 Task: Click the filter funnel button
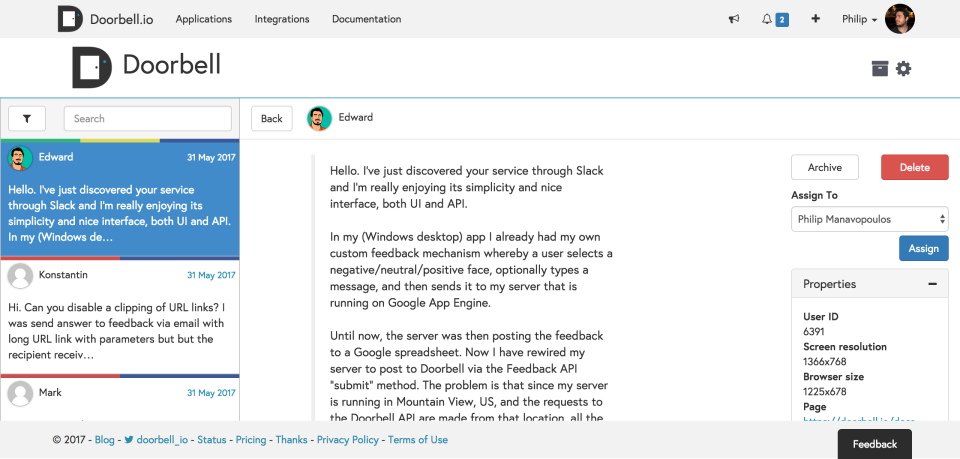click(27, 119)
